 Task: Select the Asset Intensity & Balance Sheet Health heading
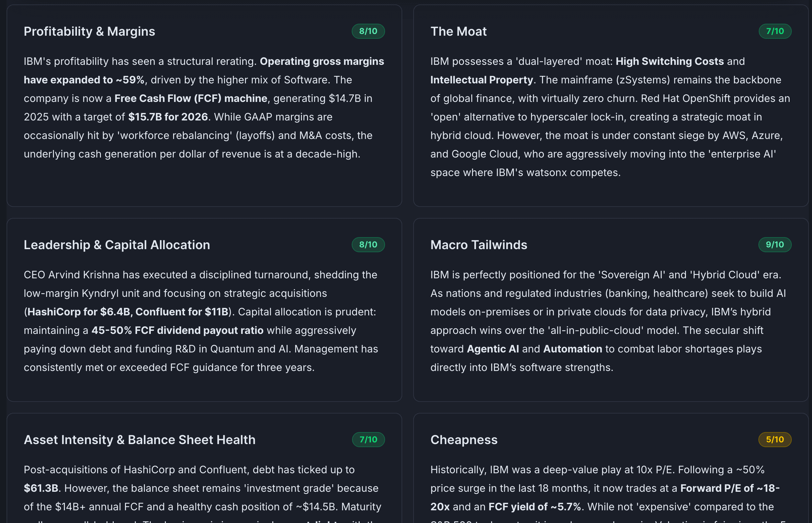coord(139,440)
